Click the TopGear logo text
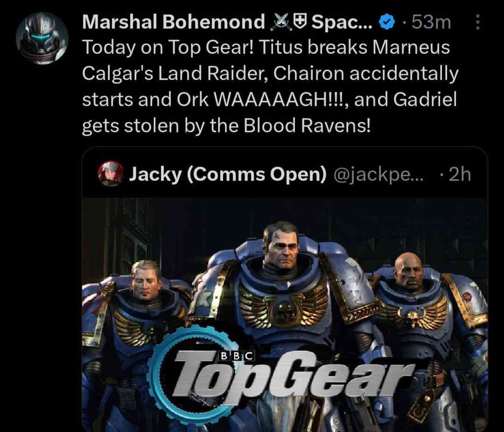 pos(293,375)
